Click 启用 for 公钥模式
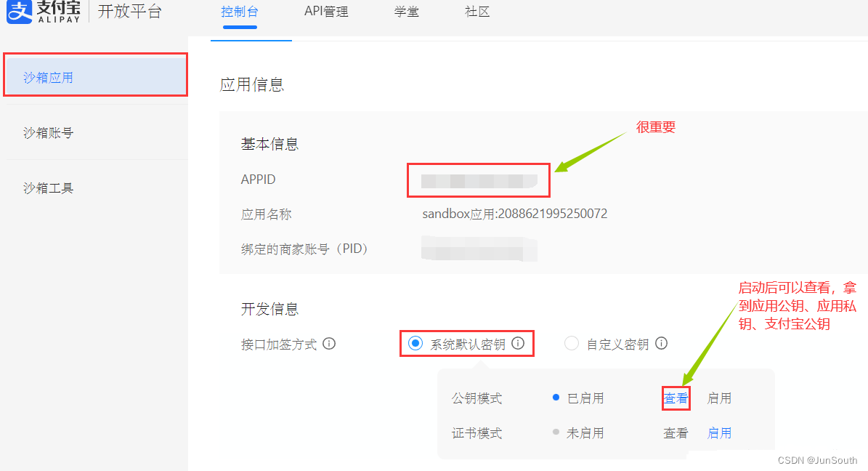Image resolution: width=868 pixels, height=471 pixels. (719, 398)
